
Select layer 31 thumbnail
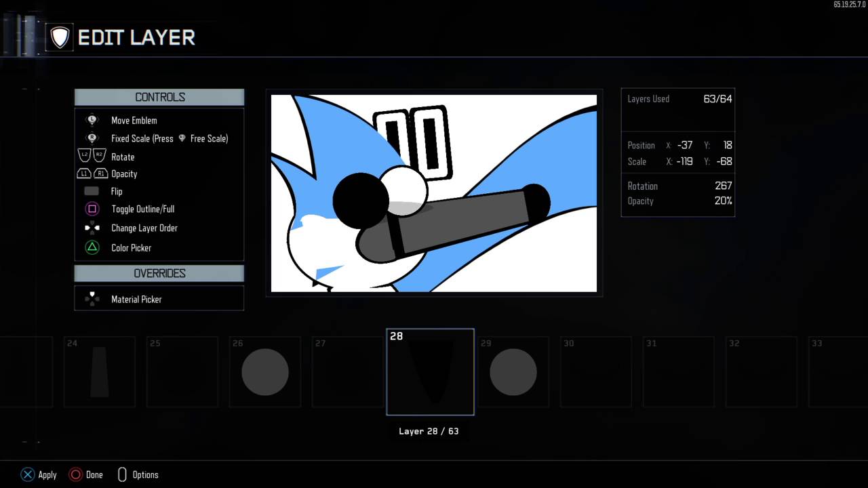coord(679,371)
